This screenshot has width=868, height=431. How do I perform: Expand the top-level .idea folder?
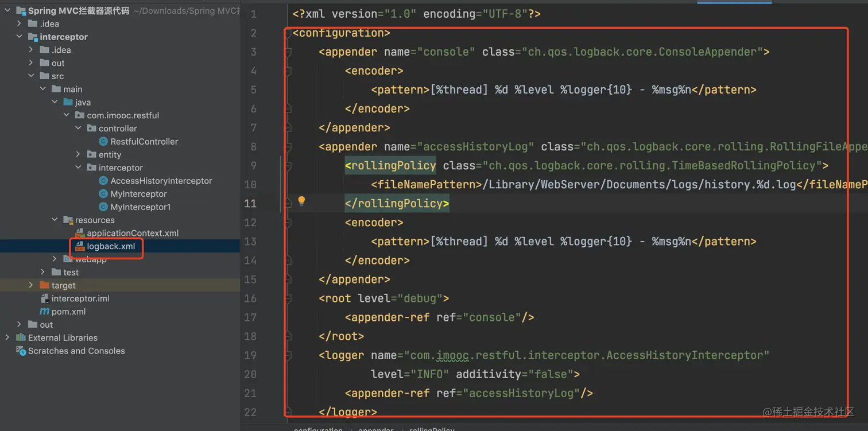click(20, 24)
